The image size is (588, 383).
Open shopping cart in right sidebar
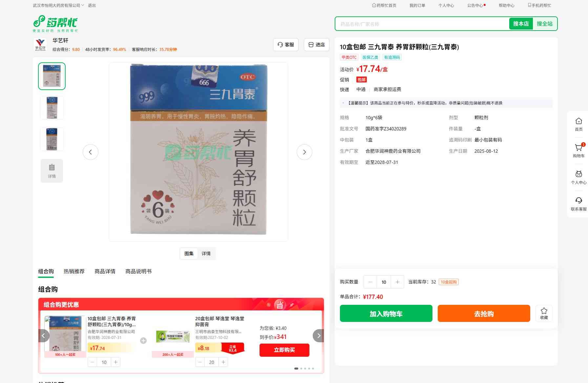pos(578,151)
